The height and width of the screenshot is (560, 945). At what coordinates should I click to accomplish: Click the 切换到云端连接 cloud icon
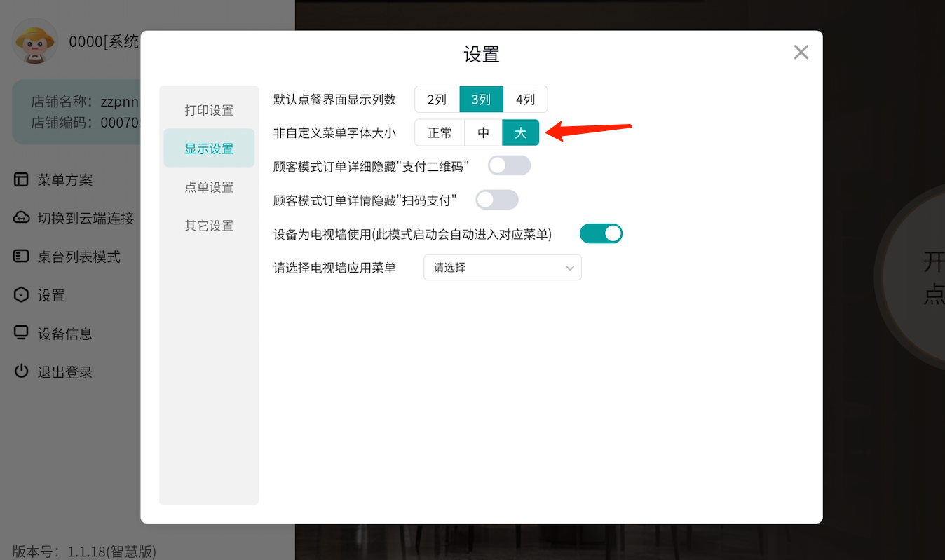[x=22, y=218]
